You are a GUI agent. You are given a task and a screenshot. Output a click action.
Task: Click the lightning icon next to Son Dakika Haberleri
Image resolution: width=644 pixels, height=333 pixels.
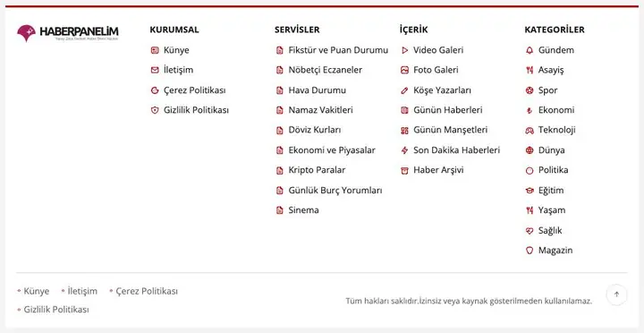pyautogui.click(x=404, y=150)
